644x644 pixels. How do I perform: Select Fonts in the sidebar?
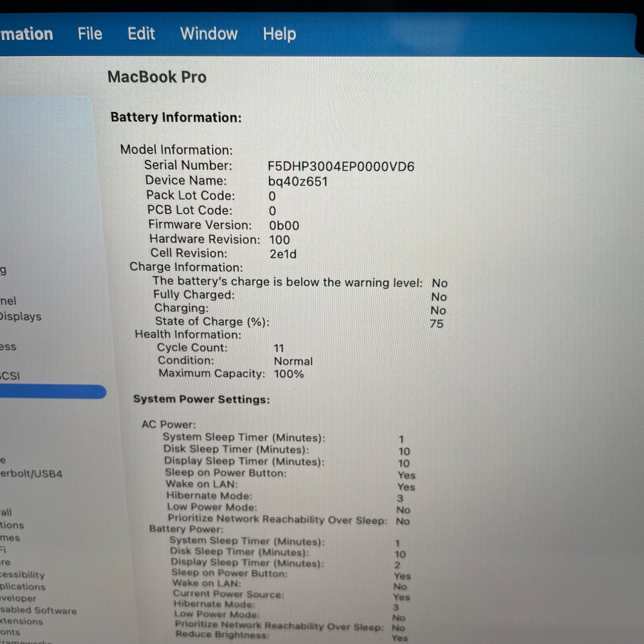10,632
